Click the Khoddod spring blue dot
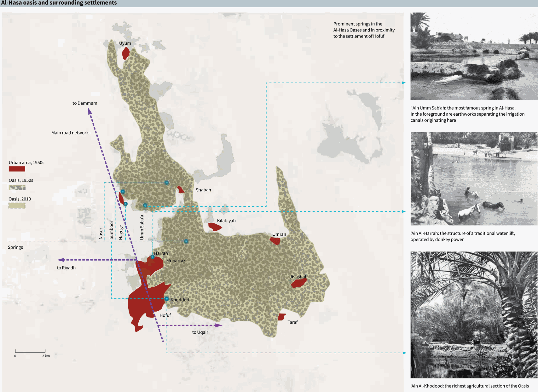The width and height of the screenshot is (538, 392). 167,299
